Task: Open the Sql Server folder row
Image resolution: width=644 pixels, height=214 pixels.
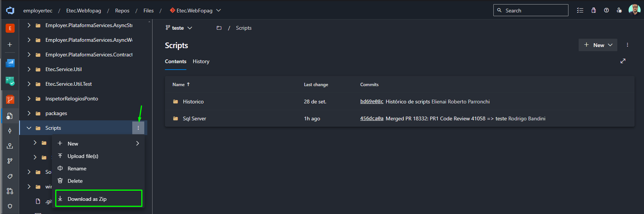Action: click(x=399, y=118)
